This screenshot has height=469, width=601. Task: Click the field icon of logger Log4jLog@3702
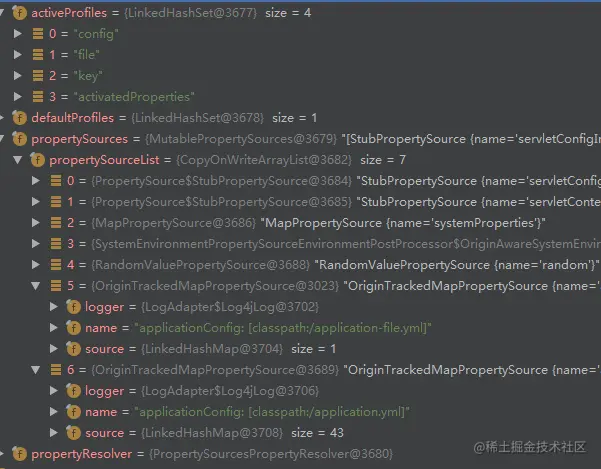73,307
